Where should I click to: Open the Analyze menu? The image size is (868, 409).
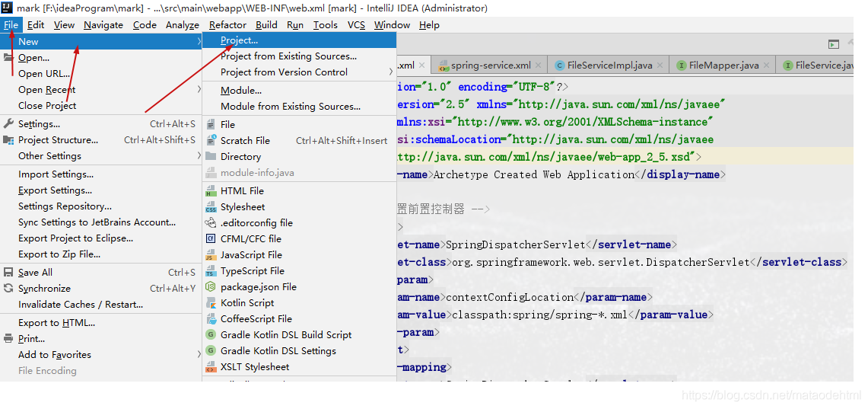tap(182, 25)
